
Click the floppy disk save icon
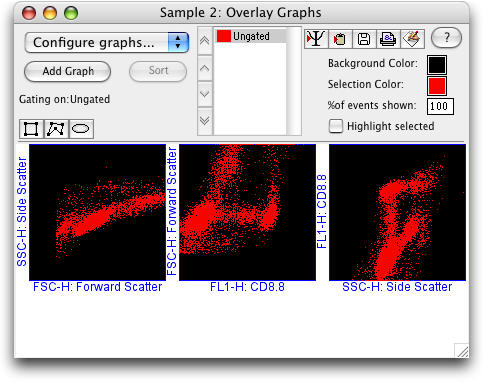[364, 39]
